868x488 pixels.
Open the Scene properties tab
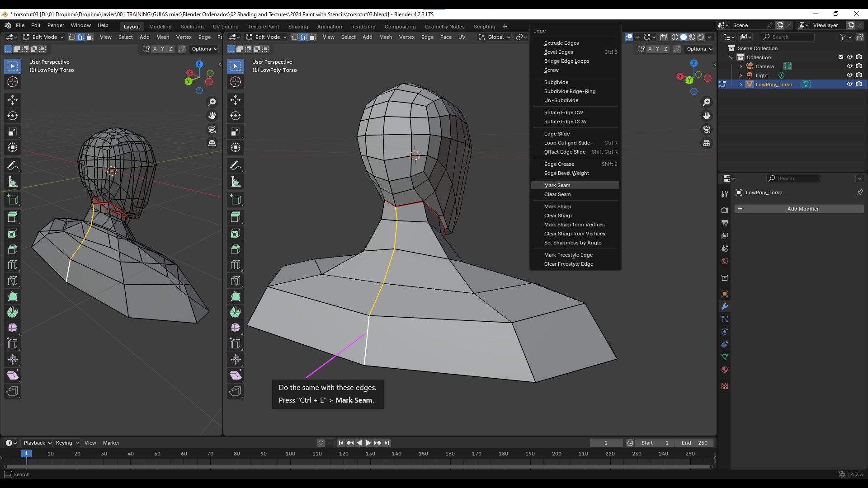coord(725,249)
